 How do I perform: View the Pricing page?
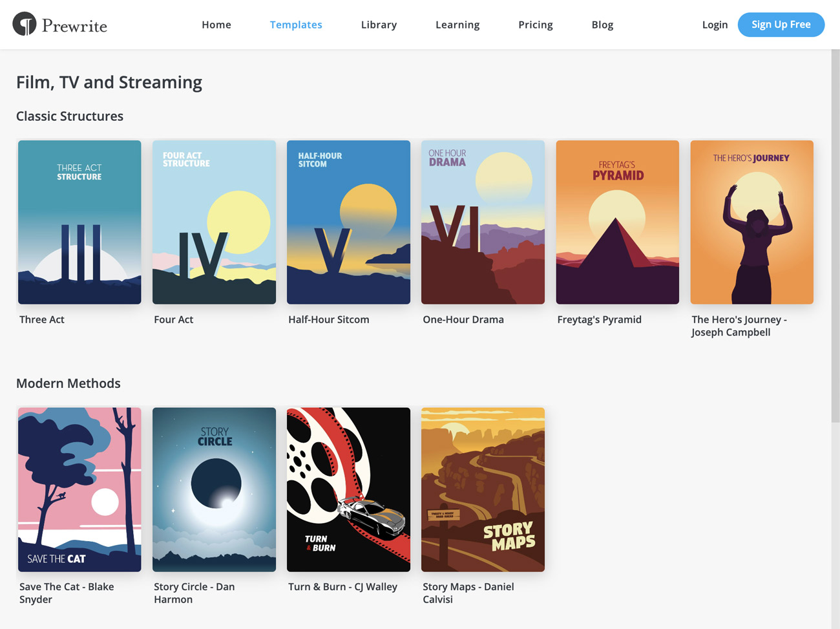536,25
